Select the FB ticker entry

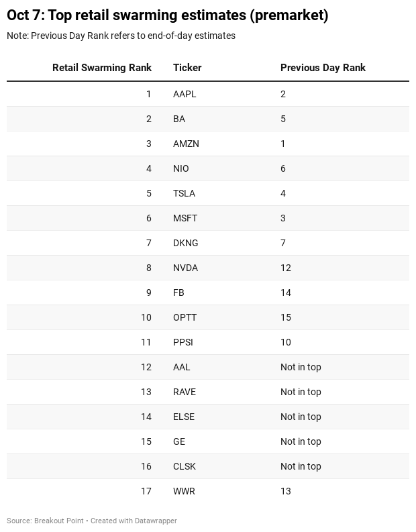(x=178, y=293)
